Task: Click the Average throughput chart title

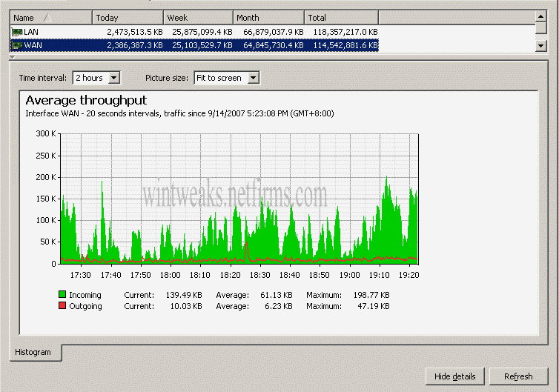Action: [86, 101]
